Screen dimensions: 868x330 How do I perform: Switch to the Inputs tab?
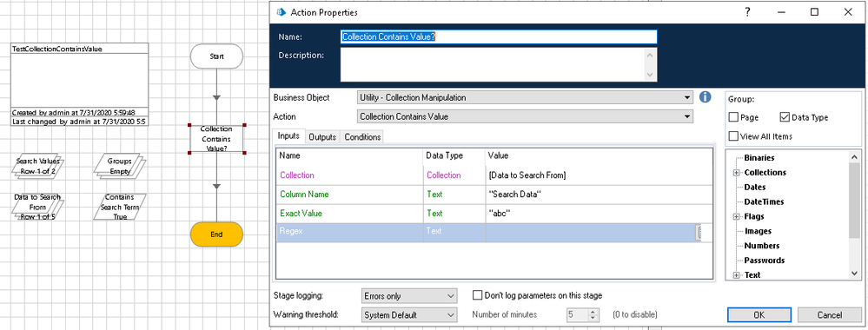(x=288, y=136)
